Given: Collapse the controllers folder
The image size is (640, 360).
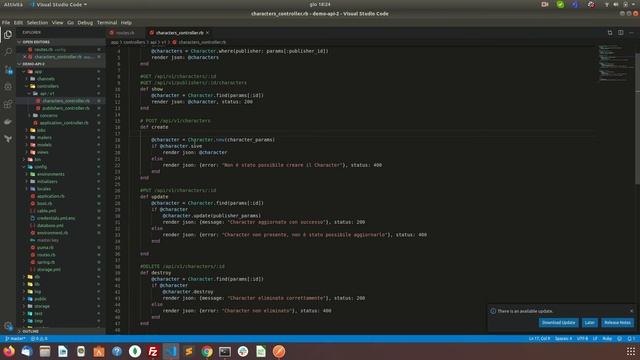Looking at the screenshot, I should click(48, 86).
